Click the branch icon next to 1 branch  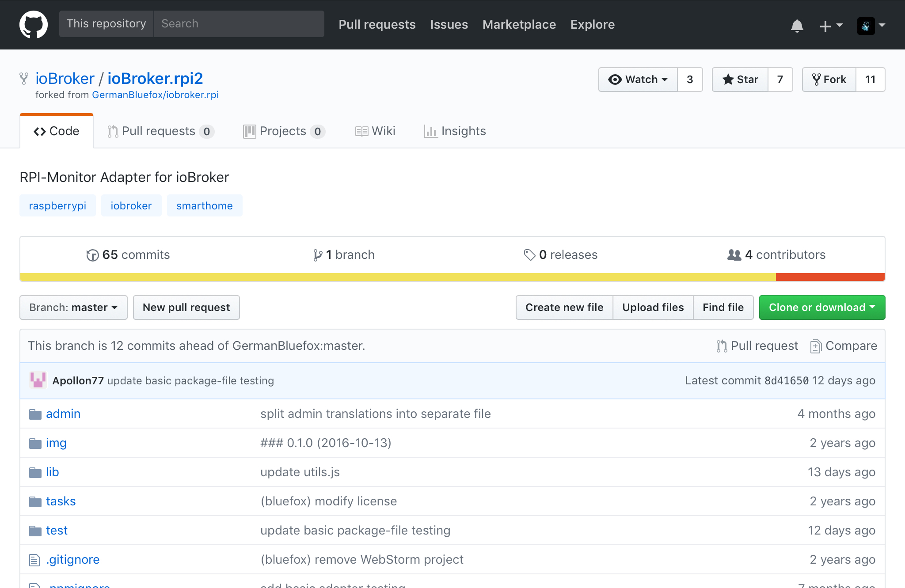(317, 255)
